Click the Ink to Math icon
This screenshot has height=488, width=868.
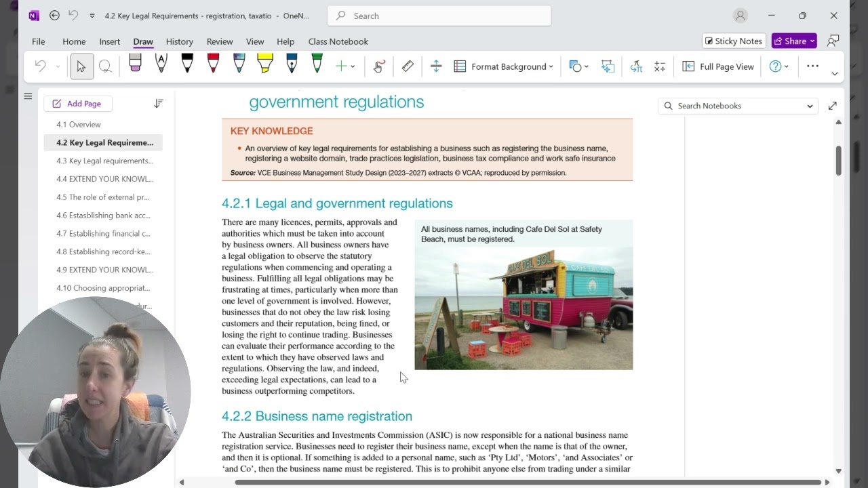coord(636,66)
